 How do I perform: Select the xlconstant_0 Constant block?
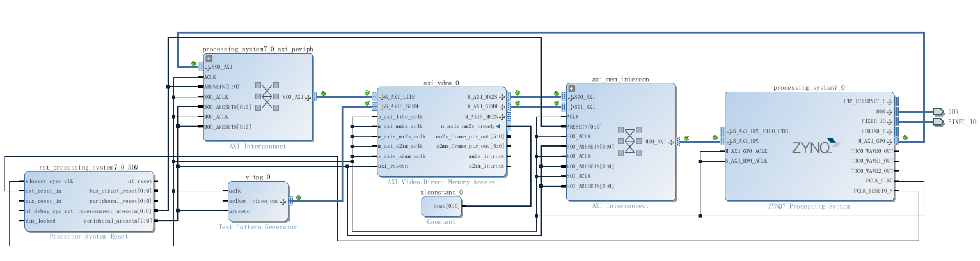442,207
